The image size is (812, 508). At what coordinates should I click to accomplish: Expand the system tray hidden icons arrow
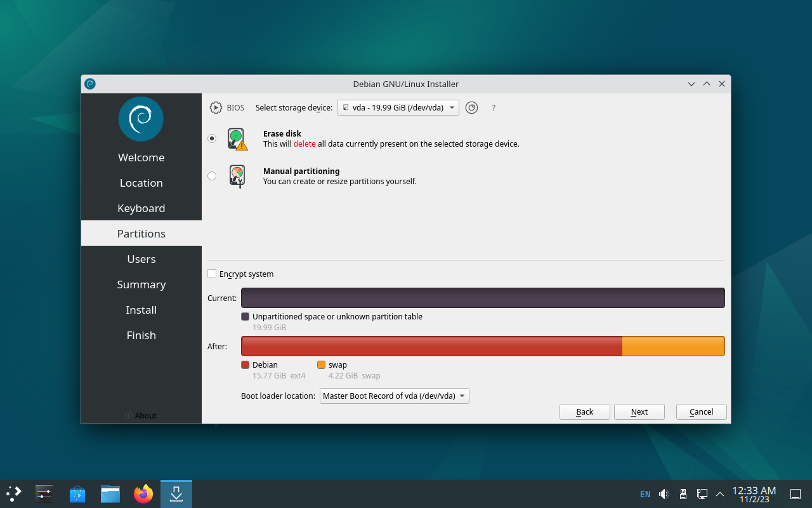[x=720, y=493]
